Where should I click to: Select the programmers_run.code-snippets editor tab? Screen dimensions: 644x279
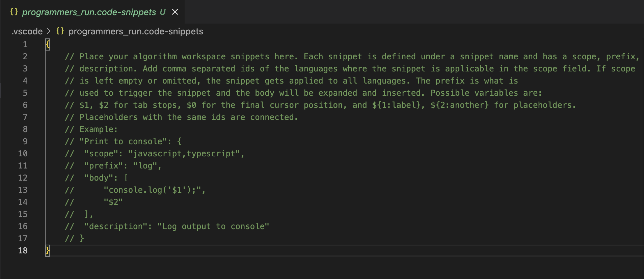93,12
